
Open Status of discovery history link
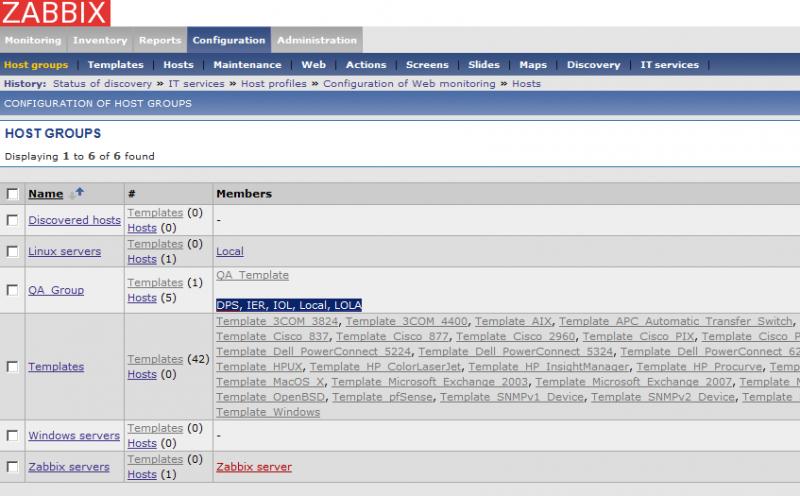(102, 84)
